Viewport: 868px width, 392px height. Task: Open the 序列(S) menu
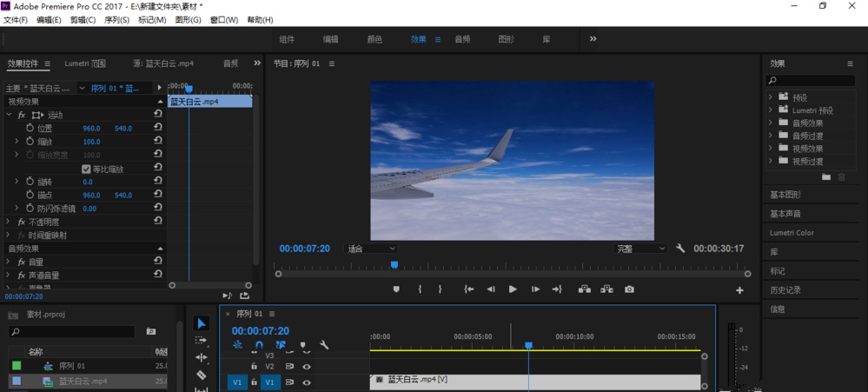point(116,20)
